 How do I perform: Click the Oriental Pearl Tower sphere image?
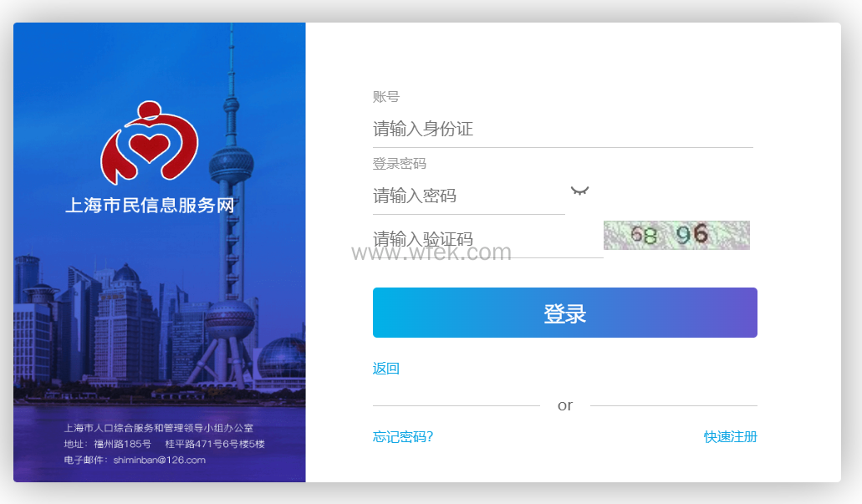[231, 163]
